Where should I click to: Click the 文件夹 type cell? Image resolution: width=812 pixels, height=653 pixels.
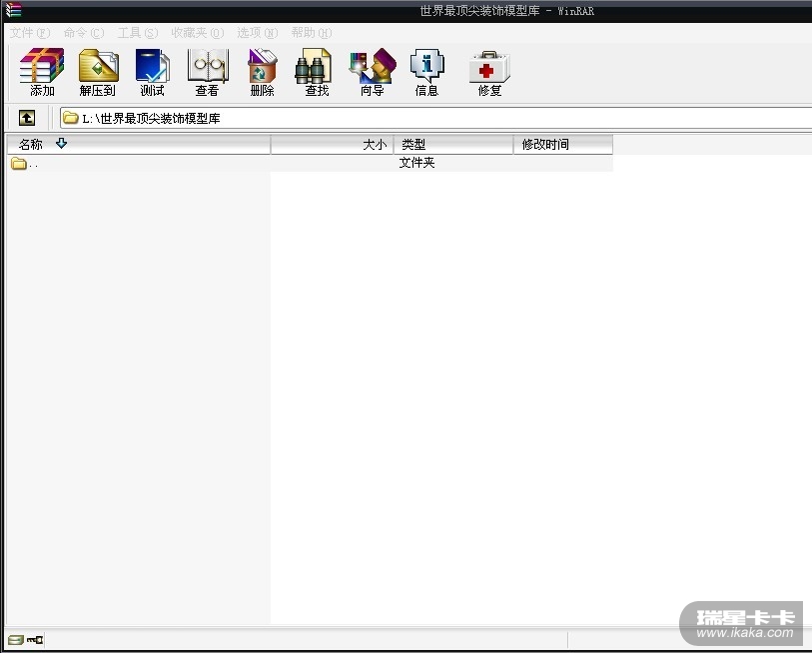416,163
